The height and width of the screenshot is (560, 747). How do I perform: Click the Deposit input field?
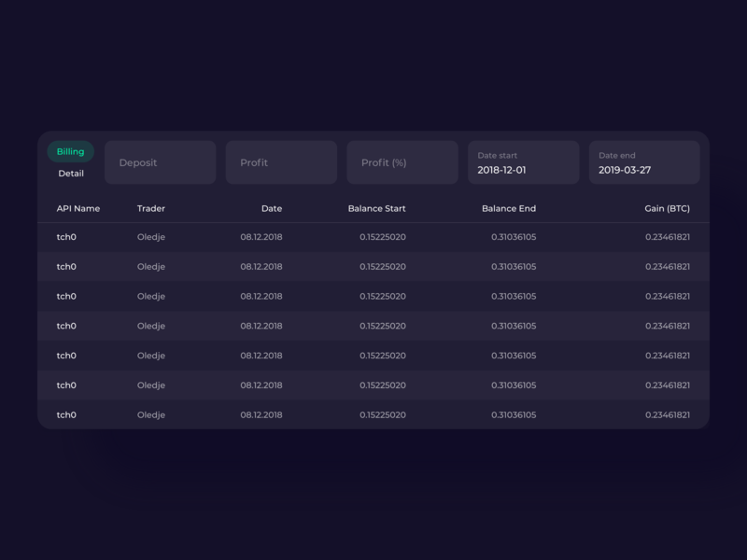point(160,162)
